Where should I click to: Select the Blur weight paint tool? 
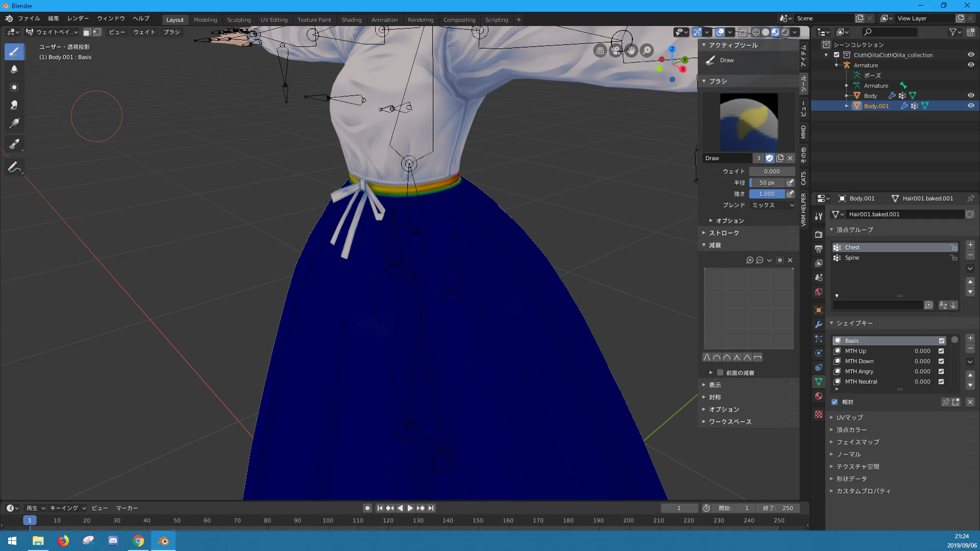[x=14, y=69]
